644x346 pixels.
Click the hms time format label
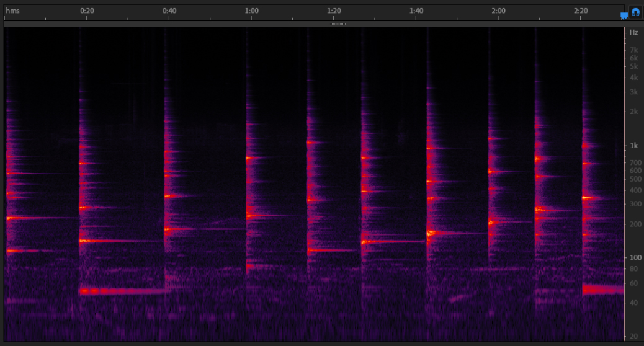click(x=12, y=11)
